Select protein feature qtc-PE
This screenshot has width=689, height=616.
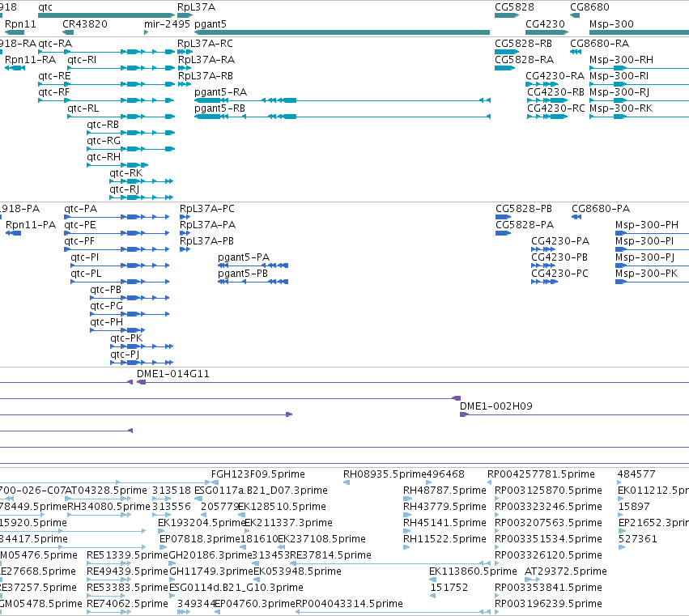coord(117,233)
